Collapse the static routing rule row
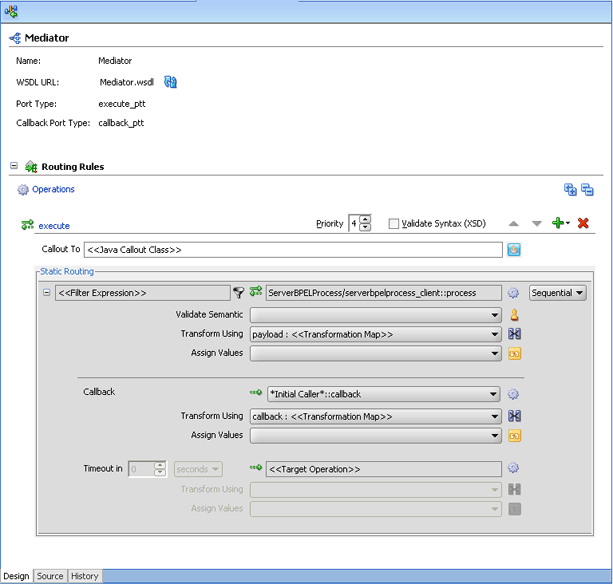Viewport: 613px width, 584px height. click(x=47, y=292)
